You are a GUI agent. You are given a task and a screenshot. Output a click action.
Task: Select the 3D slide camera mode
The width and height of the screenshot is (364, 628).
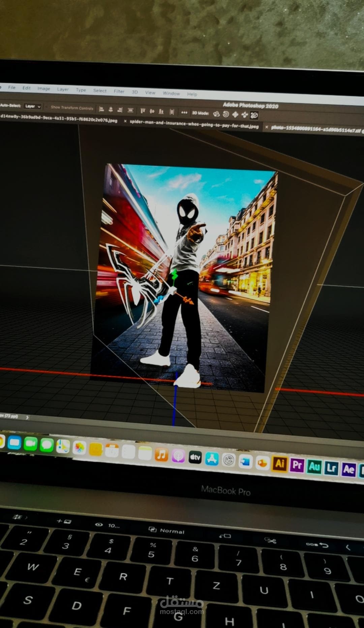pyautogui.click(x=245, y=115)
